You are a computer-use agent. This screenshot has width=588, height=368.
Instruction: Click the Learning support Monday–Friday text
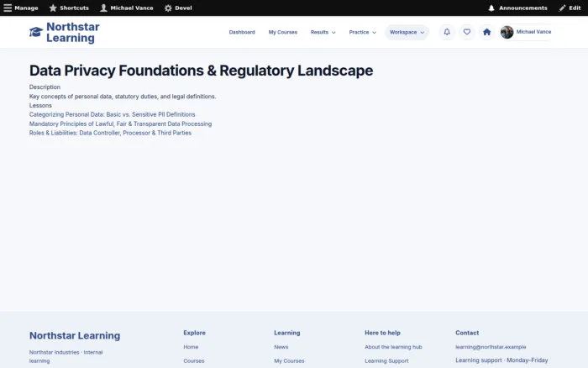(501, 360)
